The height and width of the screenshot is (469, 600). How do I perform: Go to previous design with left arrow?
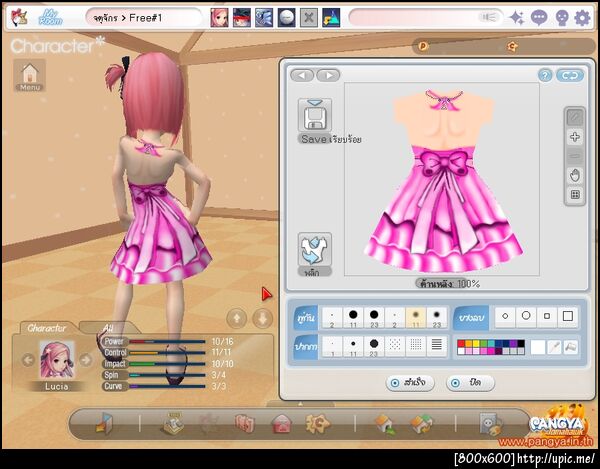tap(302, 75)
